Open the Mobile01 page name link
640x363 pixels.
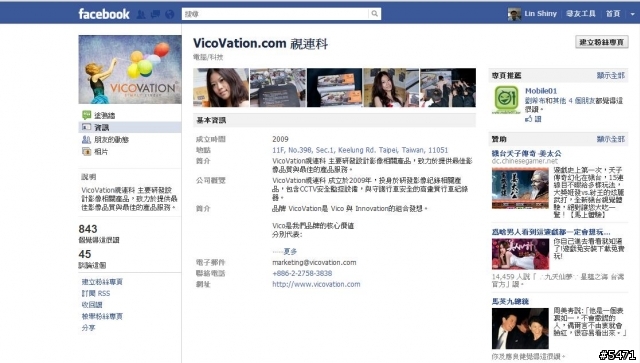point(541,91)
